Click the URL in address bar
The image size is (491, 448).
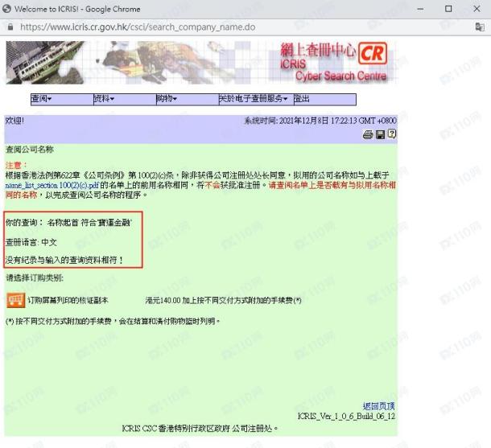(138, 27)
